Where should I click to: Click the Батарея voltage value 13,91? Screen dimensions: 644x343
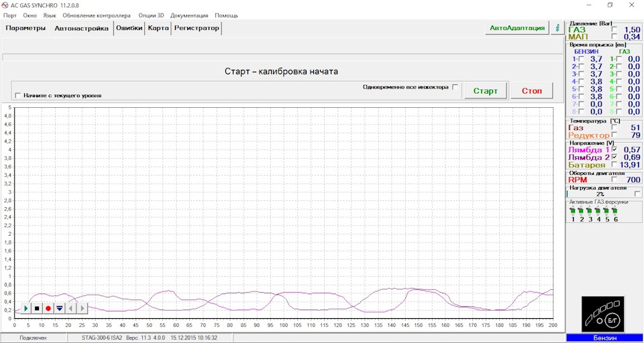point(630,165)
